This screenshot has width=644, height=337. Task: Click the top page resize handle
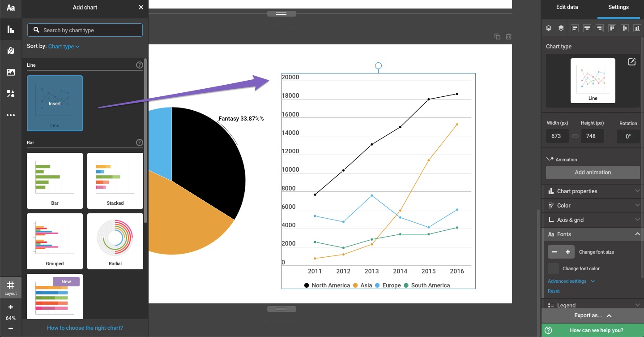coord(281,13)
